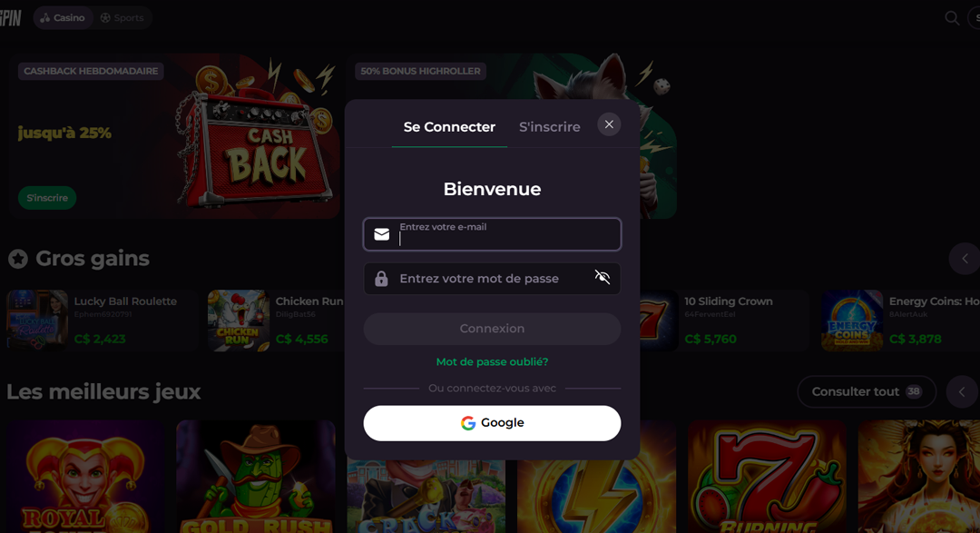Switch to the S'inscrire tab
Screen dimensions: 980x533
click(549, 127)
